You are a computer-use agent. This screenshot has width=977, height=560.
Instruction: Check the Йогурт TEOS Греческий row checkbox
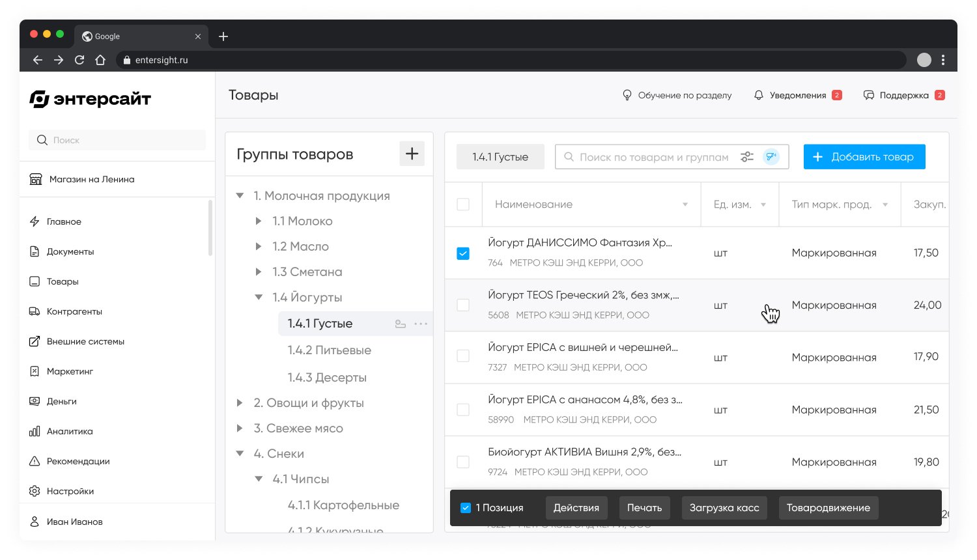coord(463,305)
